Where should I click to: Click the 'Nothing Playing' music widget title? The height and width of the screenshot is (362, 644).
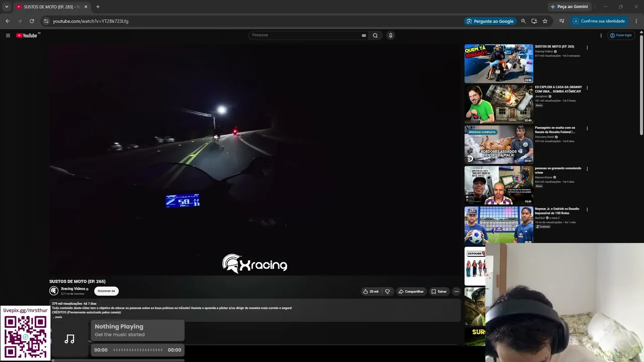coord(119,327)
